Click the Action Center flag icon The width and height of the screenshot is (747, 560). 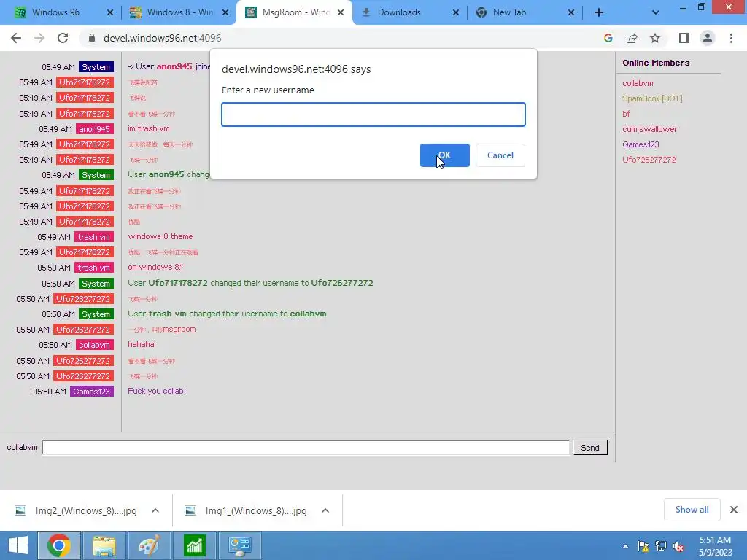[x=643, y=546]
